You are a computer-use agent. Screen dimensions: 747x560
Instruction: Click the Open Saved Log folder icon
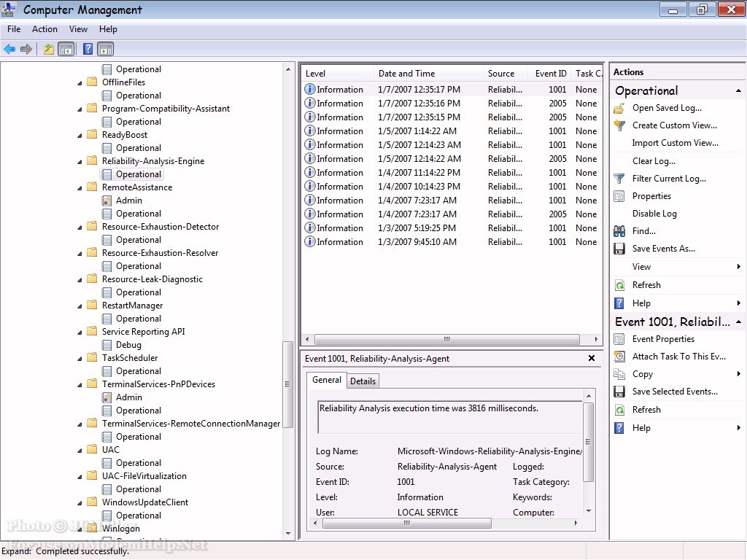(619, 108)
